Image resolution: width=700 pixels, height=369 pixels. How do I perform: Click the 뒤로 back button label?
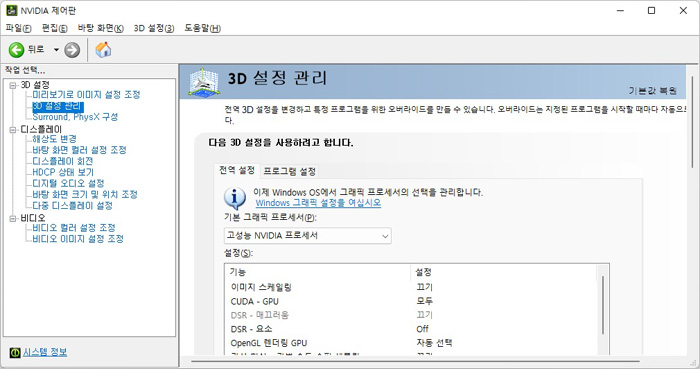pos(36,50)
